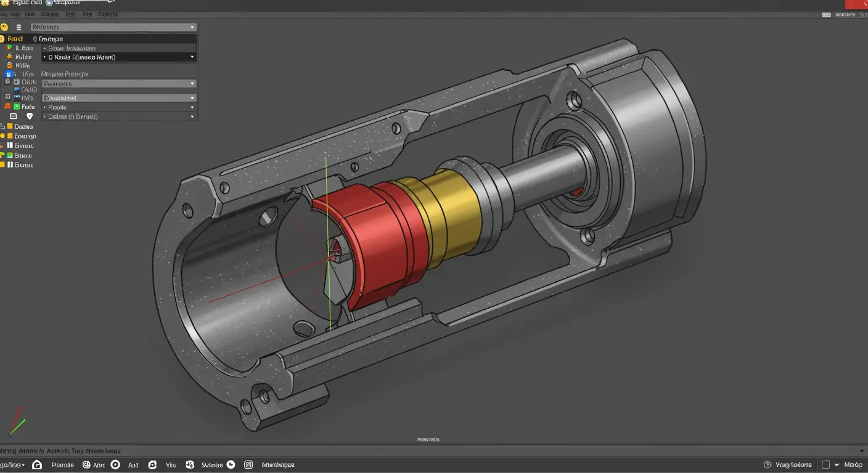Toggle the checkbox next to Mode in the status bar
Viewport: 868px width, 473px height.
point(825,464)
